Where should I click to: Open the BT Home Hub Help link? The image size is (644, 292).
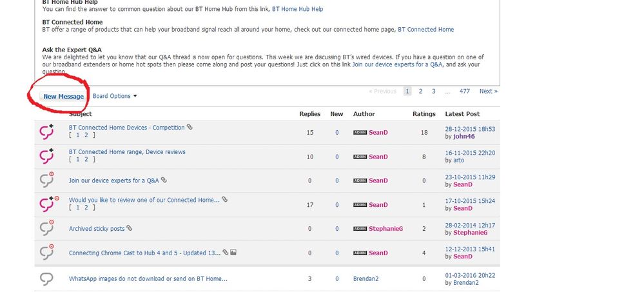(x=297, y=8)
